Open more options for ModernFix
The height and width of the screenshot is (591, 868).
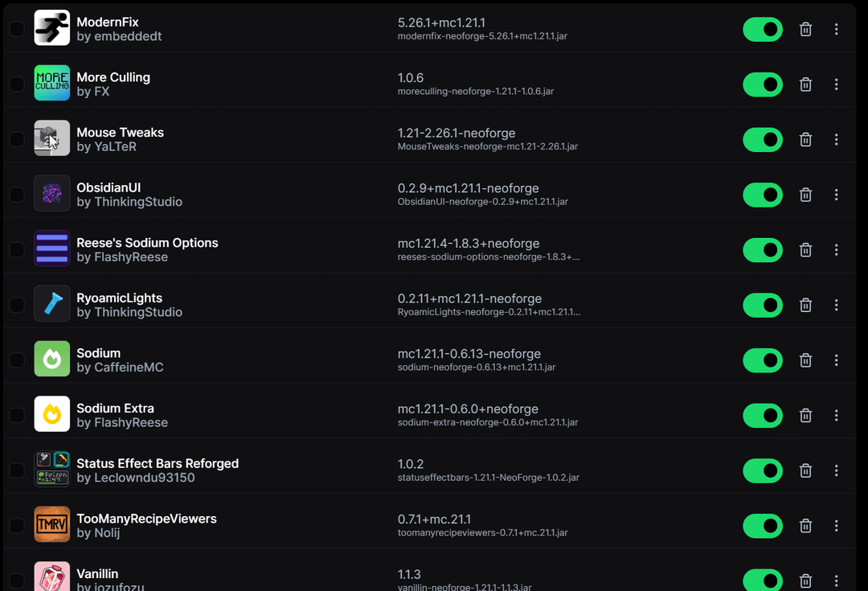click(836, 29)
